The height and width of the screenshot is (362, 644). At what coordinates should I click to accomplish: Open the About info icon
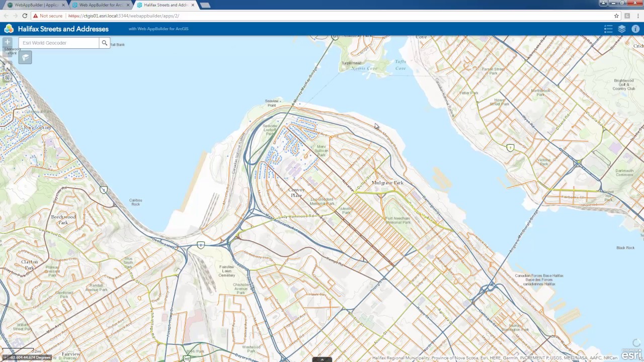[635, 29]
